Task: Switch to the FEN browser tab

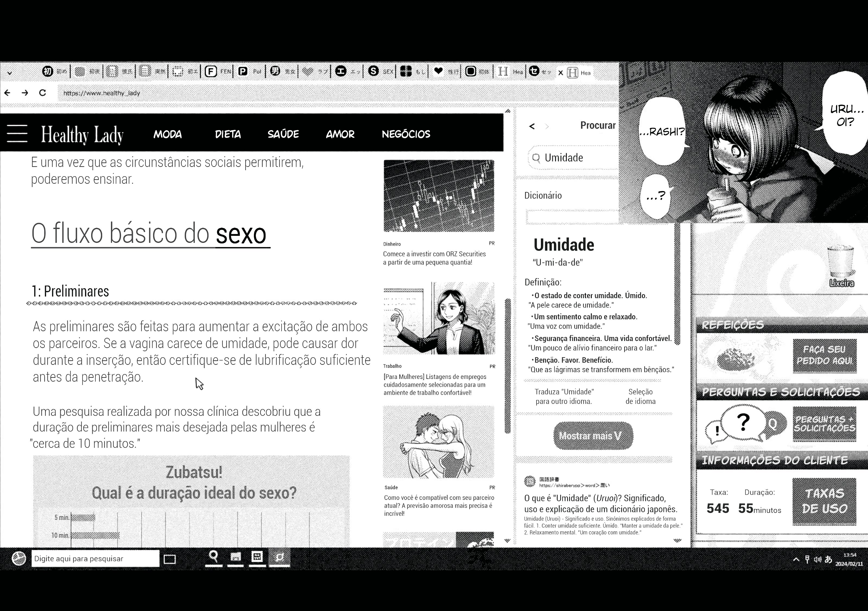Action: [x=218, y=71]
